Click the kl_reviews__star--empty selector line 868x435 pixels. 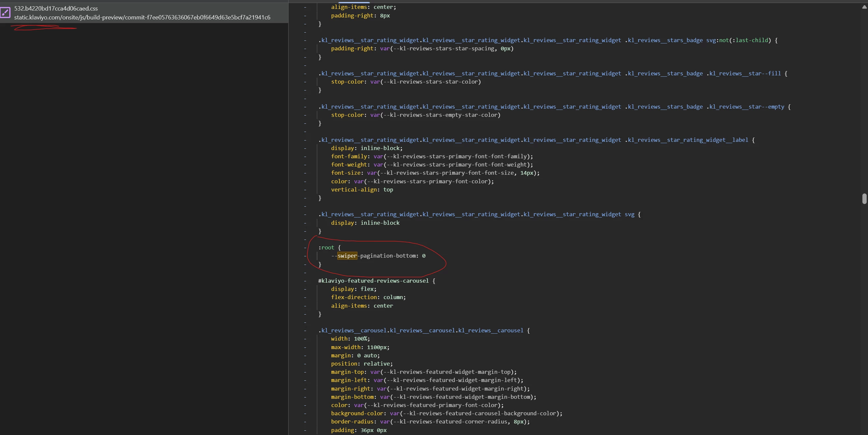click(554, 107)
